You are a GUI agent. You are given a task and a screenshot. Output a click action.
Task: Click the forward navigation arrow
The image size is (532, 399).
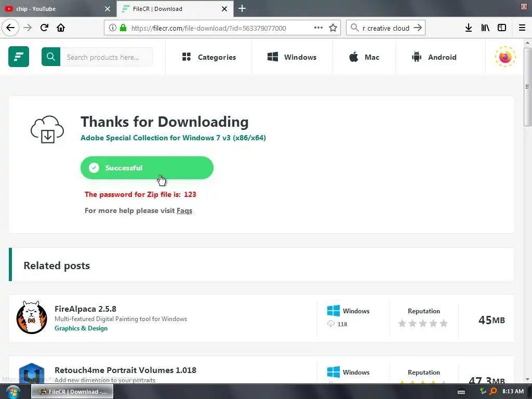coord(28,28)
